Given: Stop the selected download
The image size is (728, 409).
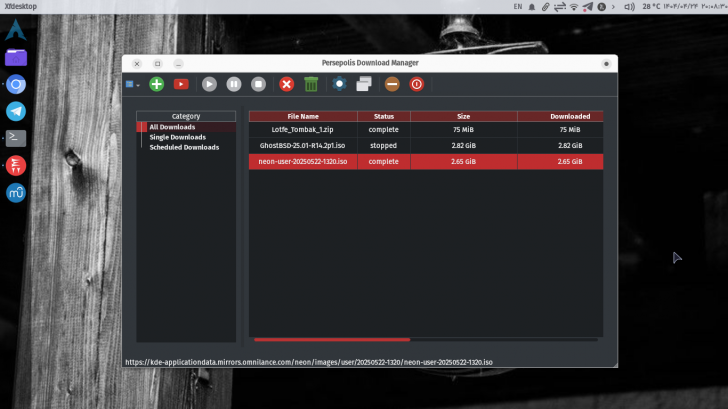Looking at the screenshot, I should pyautogui.click(x=259, y=84).
